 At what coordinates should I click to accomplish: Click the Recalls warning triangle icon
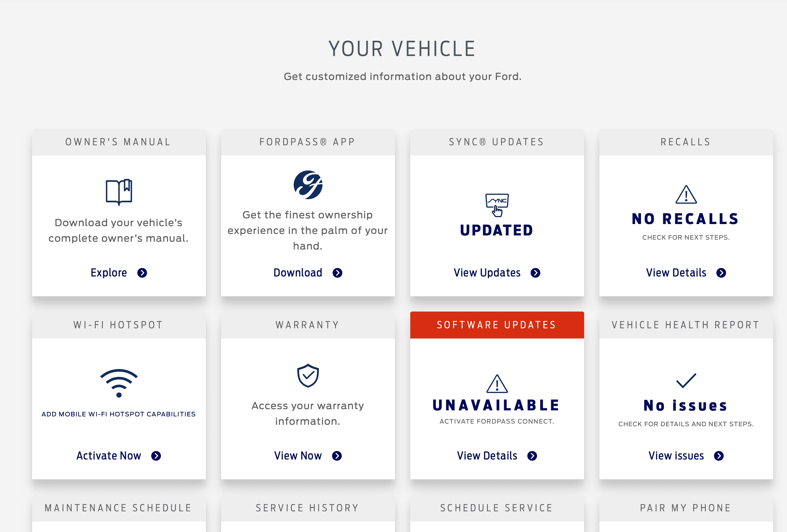(686, 194)
